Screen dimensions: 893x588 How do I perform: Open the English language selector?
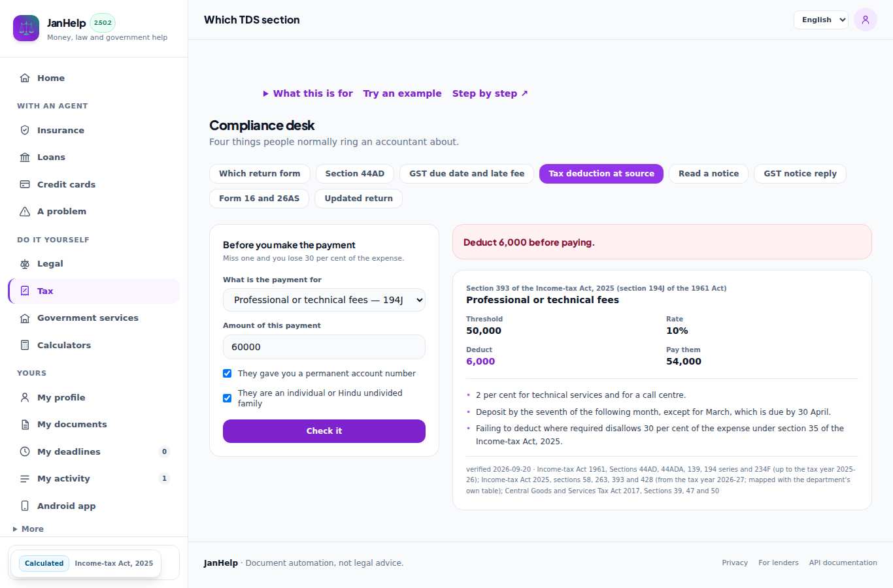coord(821,20)
